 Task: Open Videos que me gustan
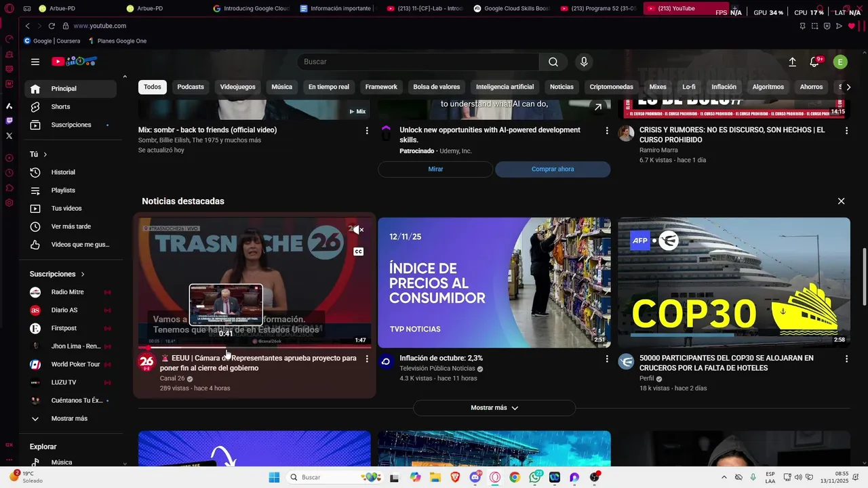[71, 245]
